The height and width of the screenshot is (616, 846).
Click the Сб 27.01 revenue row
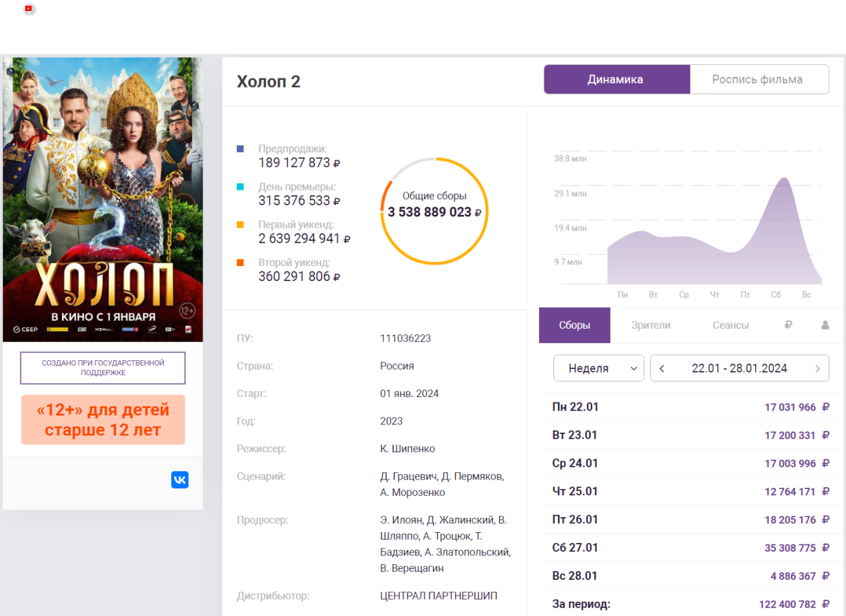coord(691,548)
